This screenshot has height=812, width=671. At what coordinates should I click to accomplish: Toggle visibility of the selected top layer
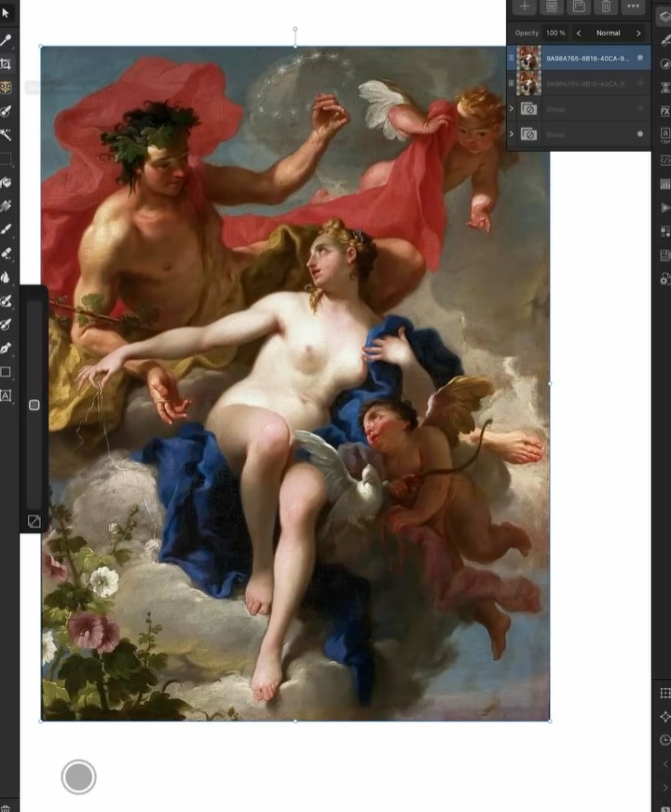[640, 58]
